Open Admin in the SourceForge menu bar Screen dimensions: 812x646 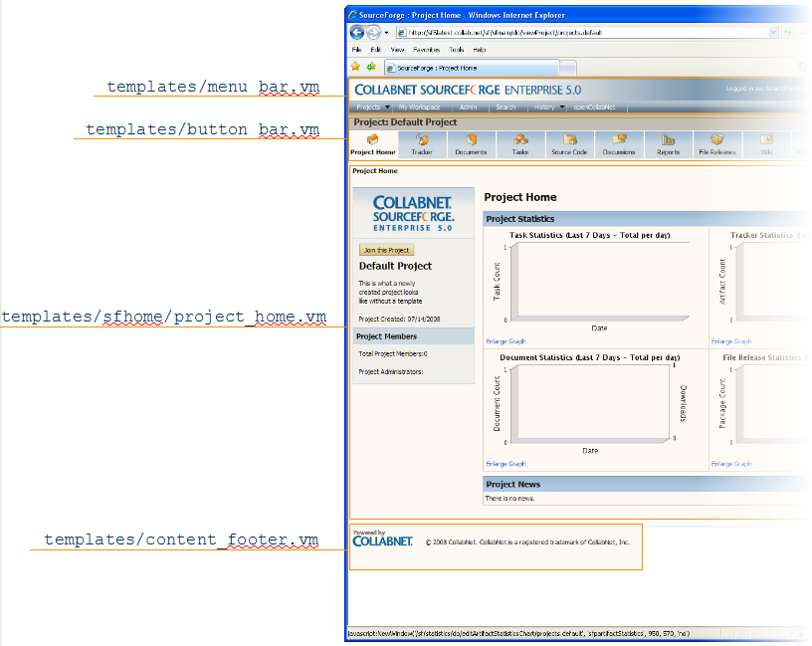click(x=468, y=108)
